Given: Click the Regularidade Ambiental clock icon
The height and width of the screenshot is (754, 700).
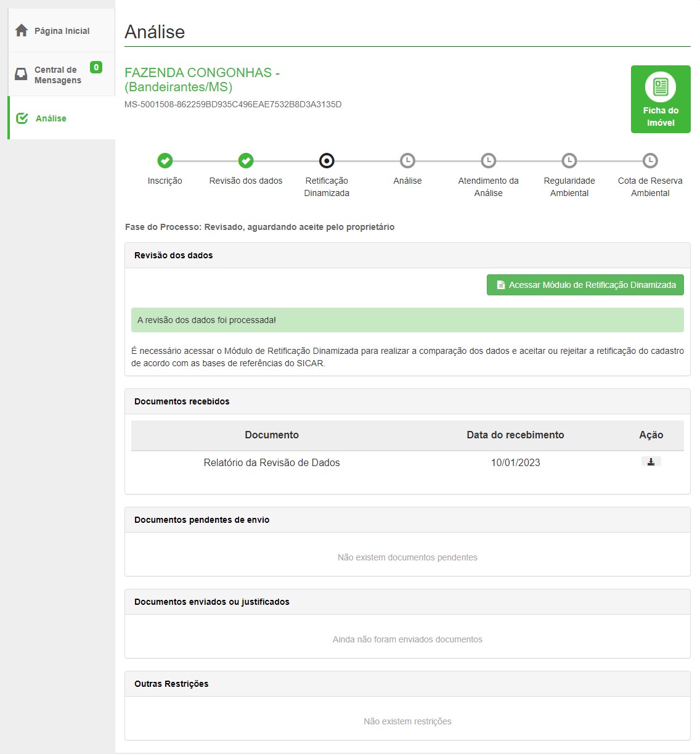Looking at the screenshot, I should [x=569, y=161].
